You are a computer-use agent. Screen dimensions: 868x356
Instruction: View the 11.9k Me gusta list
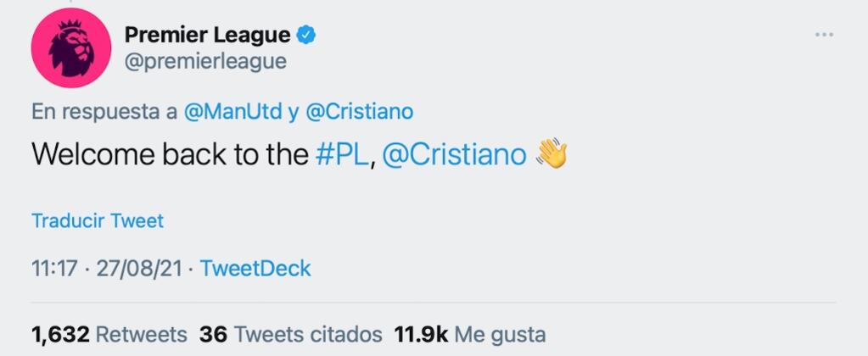coord(469,335)
